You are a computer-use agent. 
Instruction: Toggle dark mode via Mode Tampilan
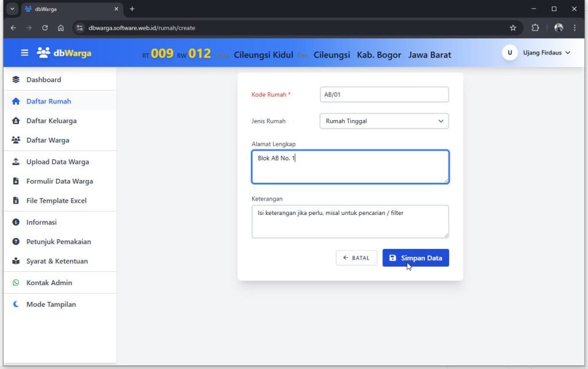coord(51,305)
